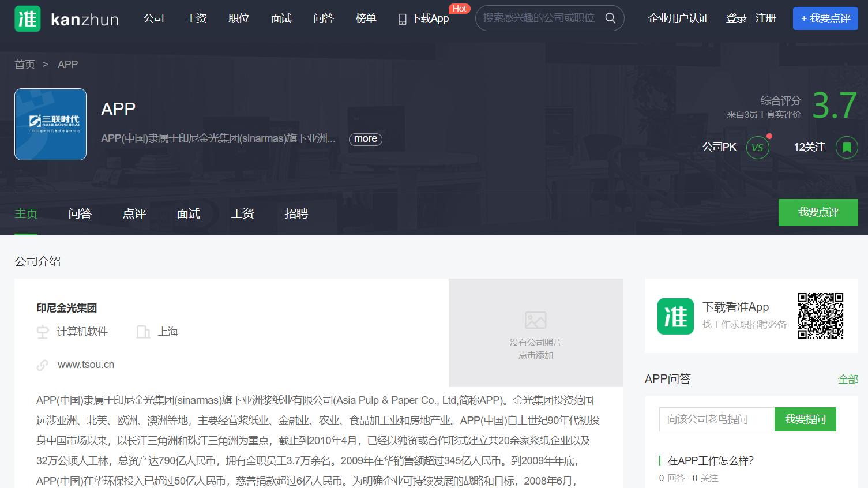Click the 三联时代 company logo
This screenshot has width=868, height=488.
50,124
